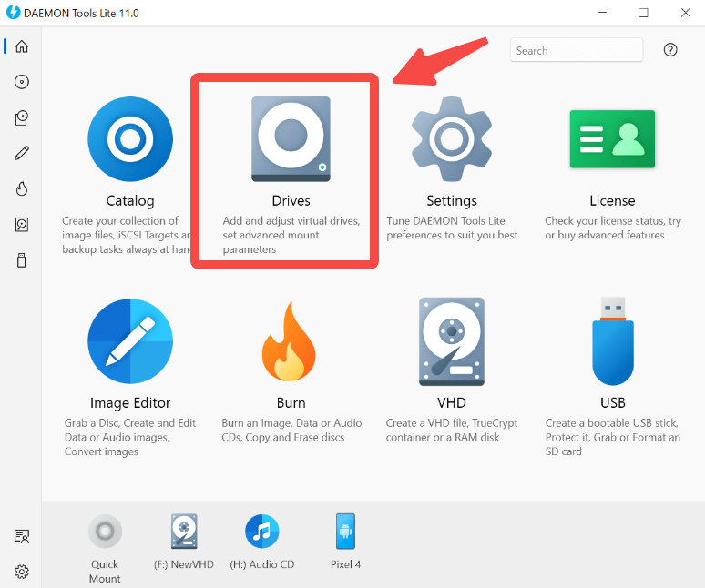Select the (F:) NewVHD drive icon
Image resolution: width=705 pixels, height=588 pixels.
click(x=184, y=531)
